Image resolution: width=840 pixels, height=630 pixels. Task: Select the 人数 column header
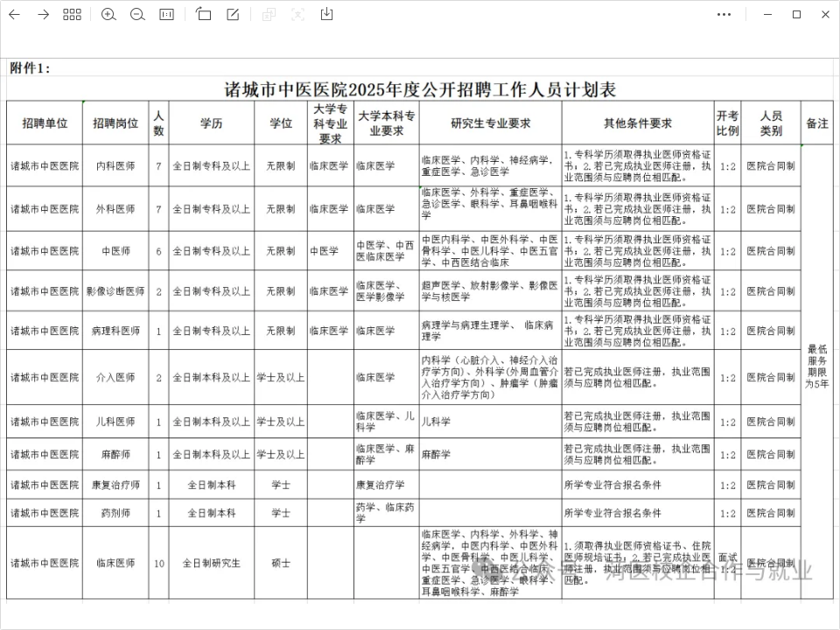tap(158, 123)
